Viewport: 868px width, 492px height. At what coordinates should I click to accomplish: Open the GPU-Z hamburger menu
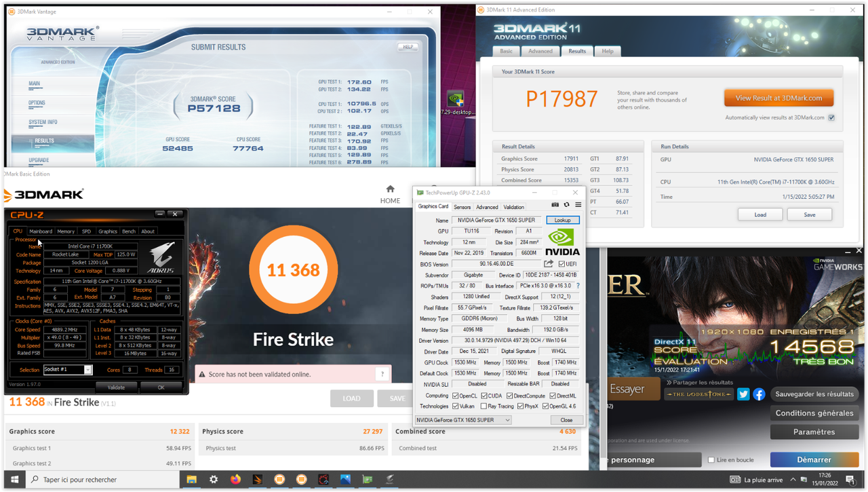tap(578, 204)
